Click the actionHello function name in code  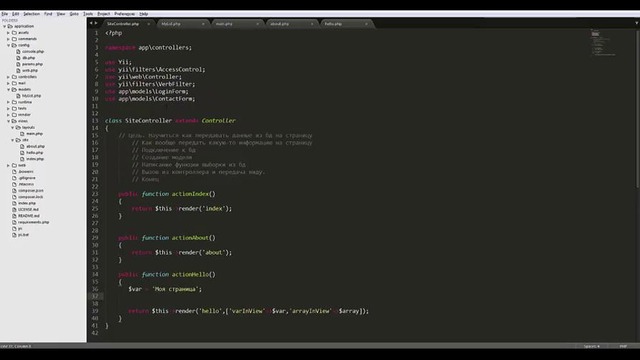(190, 274)
